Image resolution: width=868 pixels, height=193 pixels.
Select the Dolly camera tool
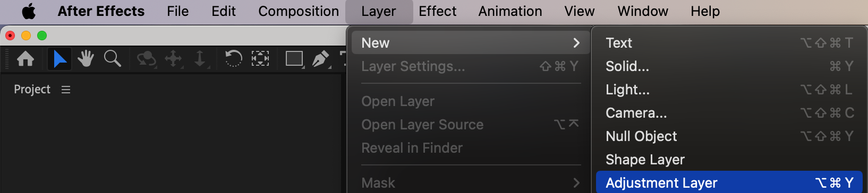[200, 59]
